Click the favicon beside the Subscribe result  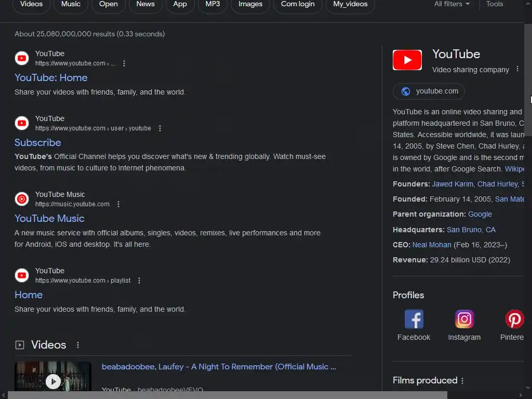[x=22, y=123]
